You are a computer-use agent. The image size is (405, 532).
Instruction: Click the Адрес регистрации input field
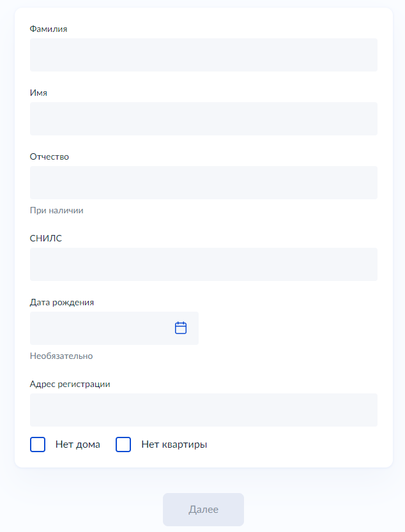[x=203, y=410]
